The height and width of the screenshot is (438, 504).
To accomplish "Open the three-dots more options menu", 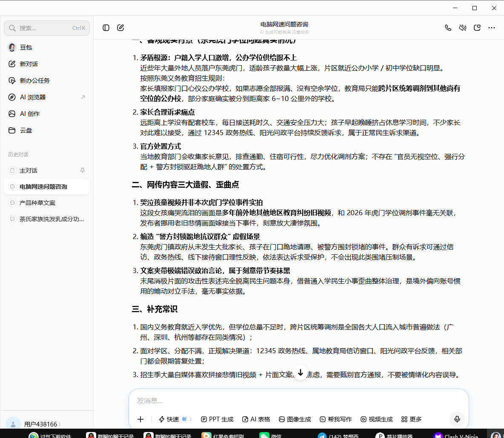I will click(x=492, y=28).
